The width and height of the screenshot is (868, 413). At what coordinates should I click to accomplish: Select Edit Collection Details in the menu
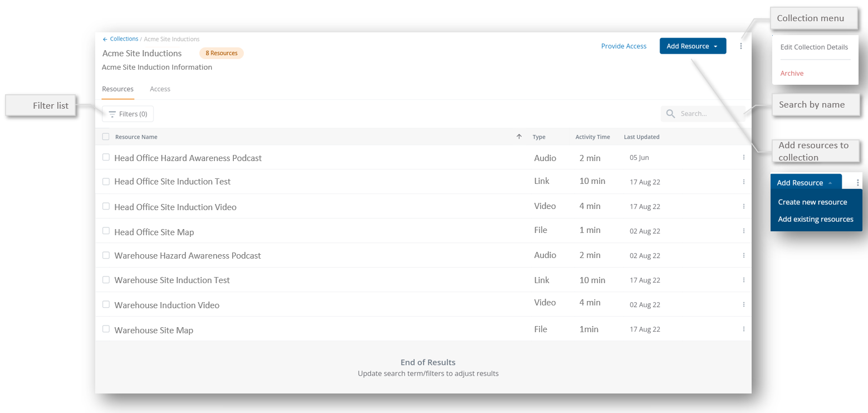[x=814, y=47]
